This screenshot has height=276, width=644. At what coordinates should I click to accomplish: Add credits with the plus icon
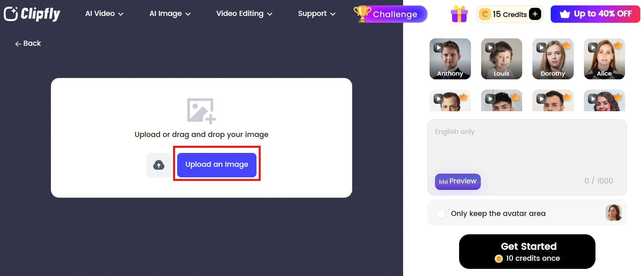coord(535,14)
